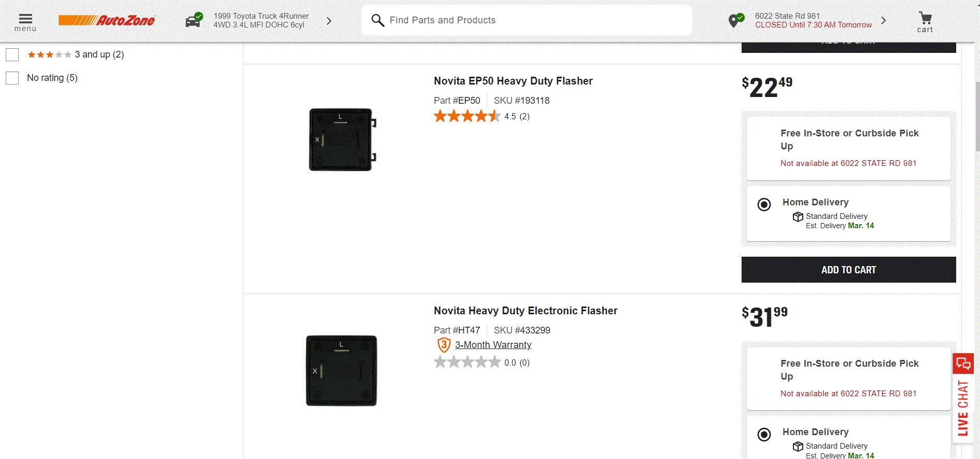The width and height of the screenshot is (980, 459).
Task: Click the AutoZone logo
Action: tap(107, 21)
